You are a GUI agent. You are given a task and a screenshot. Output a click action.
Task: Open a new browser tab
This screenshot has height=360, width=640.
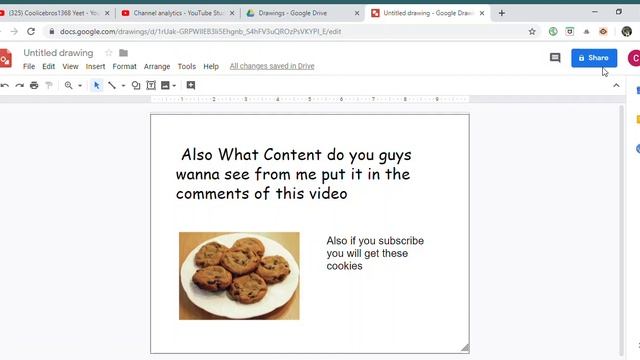[x=502, y=13]
